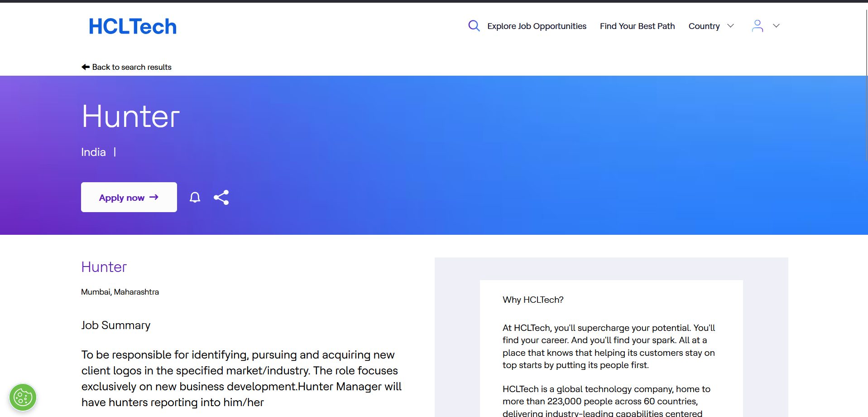Open Explore Job Opportunities

(x=537, y=26)
